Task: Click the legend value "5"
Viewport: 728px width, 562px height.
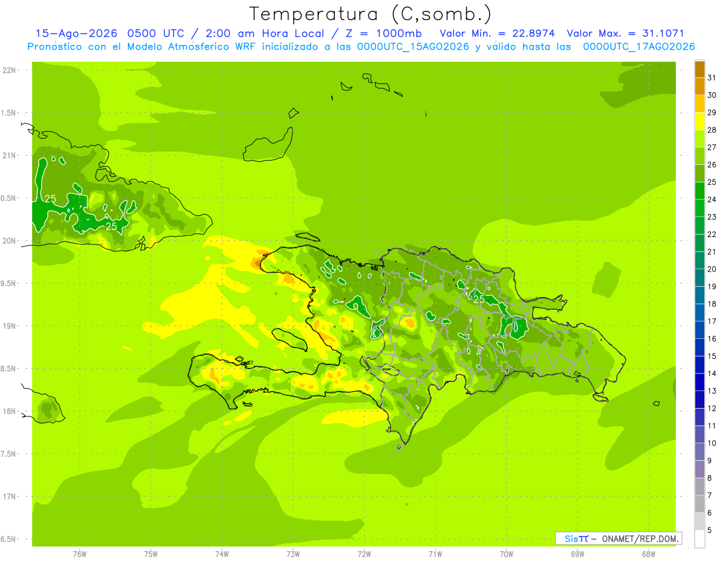Action: tap(710, 530)
